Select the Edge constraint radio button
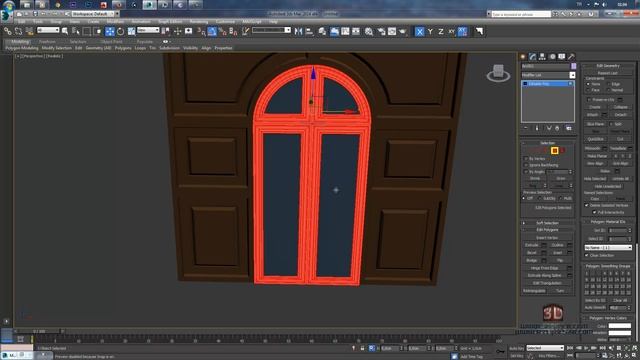Image resolution: width=640 pixels, height=360 pixels. pyautogui.click(x=608, y=84)
